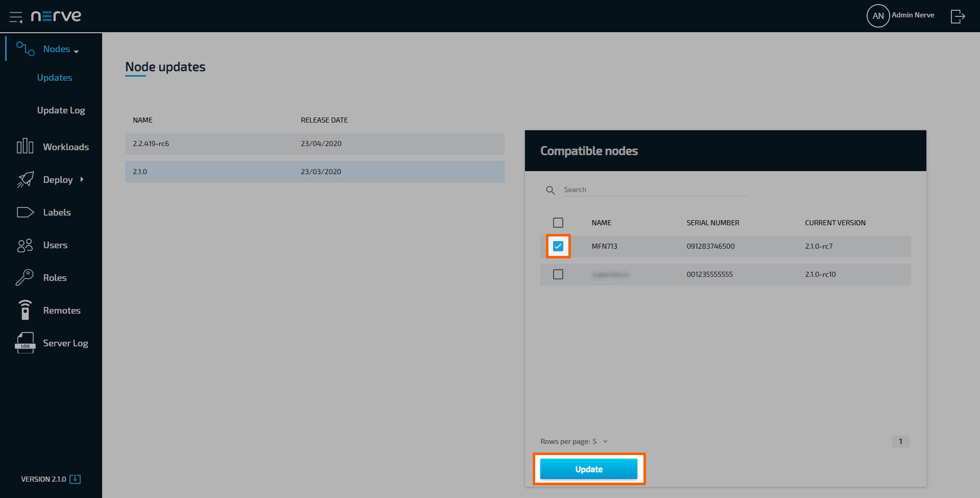Screen dimensions: 980x498
Task: Check the node with serial 001235555555
Action: (558, 274)
